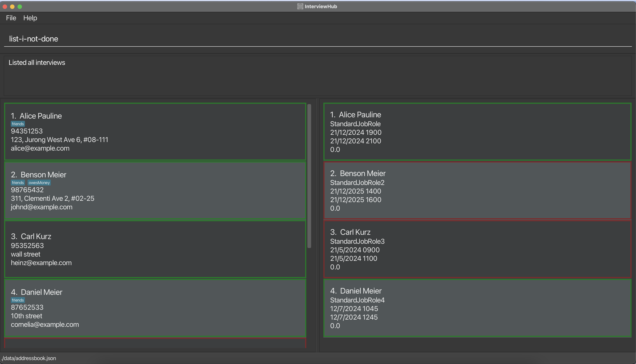Click the command input field with list-i-not-done

318,39
